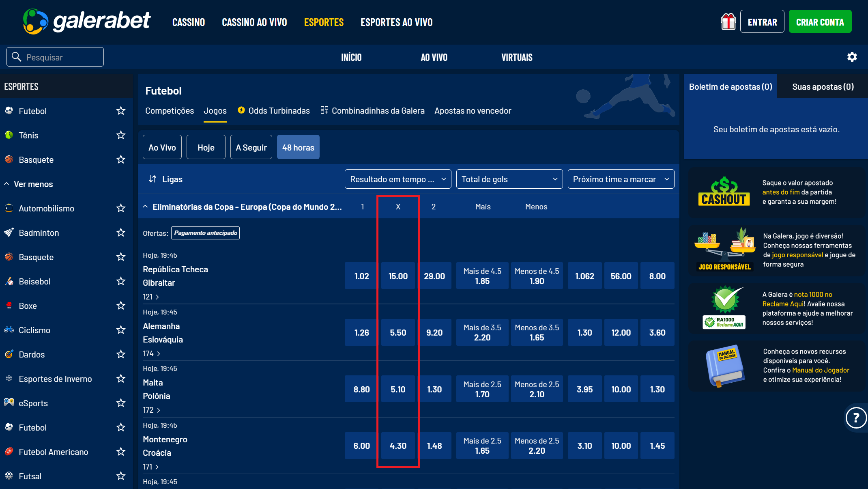Image resolution: width=868 pixels, height=489 pixels.
Task: Open the Basquete sport icon
Action: click(9, 159)
